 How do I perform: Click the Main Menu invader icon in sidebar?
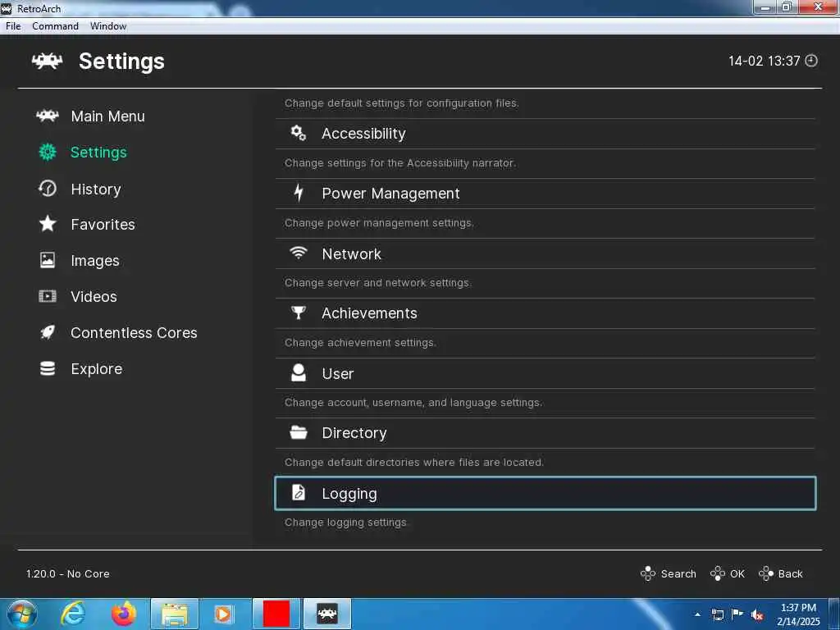(x=47, y=116)
